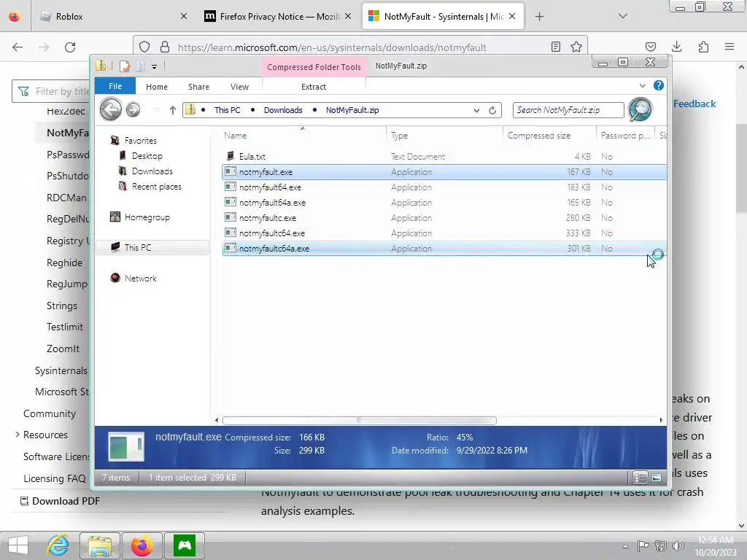Click the green game app in taskbar
This screenshot has height=560, width=747.
(x=185, y=545)
